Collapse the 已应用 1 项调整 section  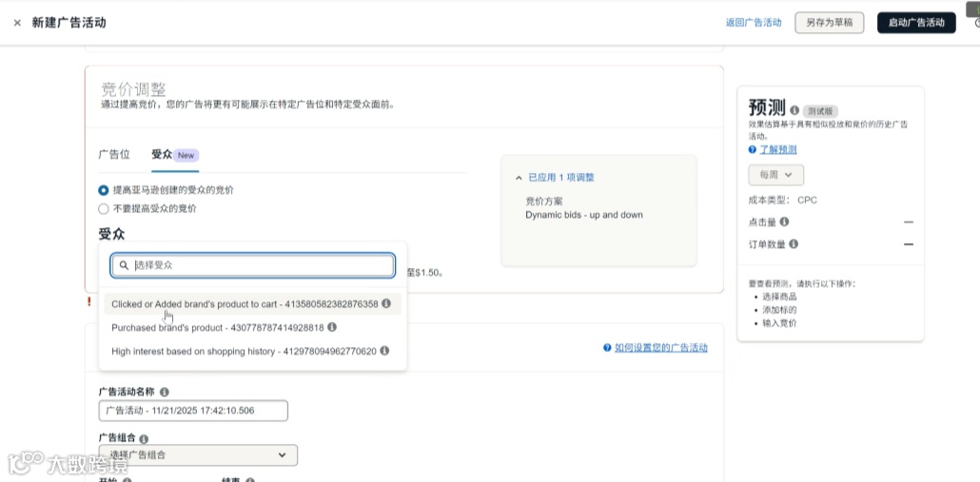pyautogui.click(x=555, y=178)
